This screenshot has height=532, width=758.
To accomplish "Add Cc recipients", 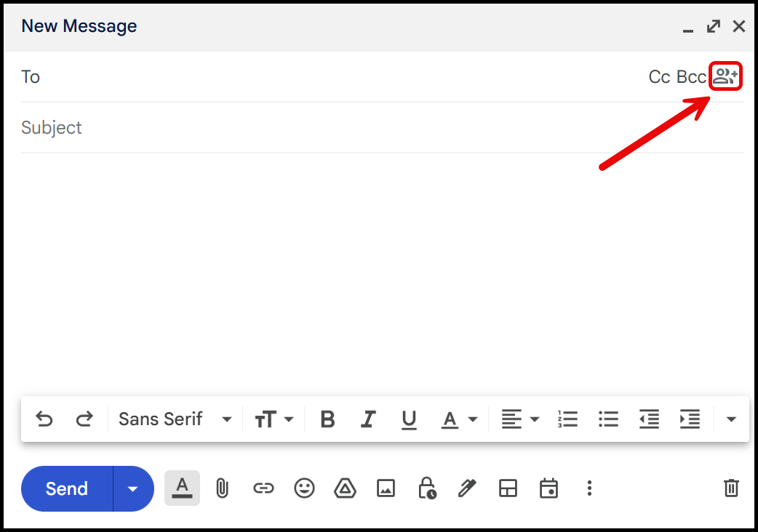I will pyautogui.click(x=659, y=77).
